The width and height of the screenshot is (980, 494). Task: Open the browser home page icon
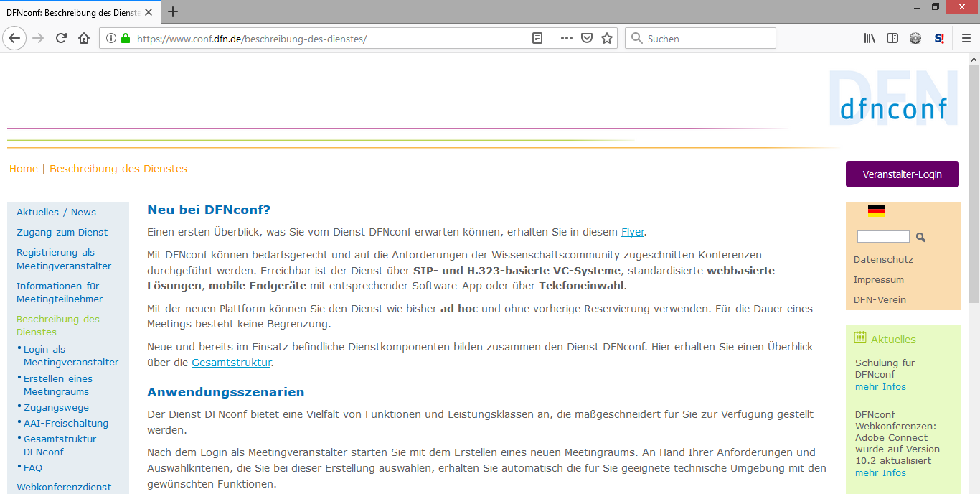(84, 39)
